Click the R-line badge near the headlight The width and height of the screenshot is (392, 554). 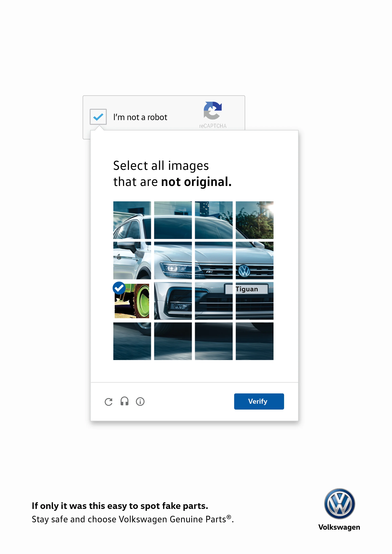click(x=209, y=272)
